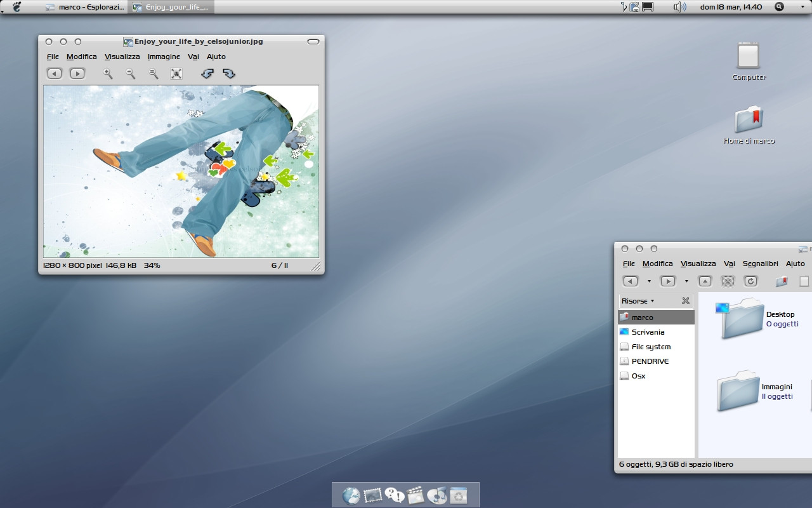Open Risorse sidebar dropdown
Viewport: 812px width, 508px height.
point(638,301)
